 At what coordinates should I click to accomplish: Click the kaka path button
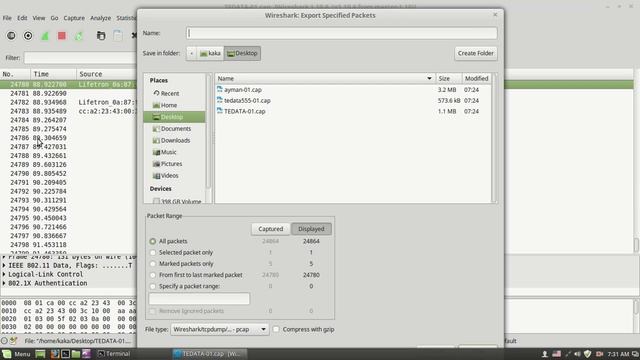click(210, 53)
